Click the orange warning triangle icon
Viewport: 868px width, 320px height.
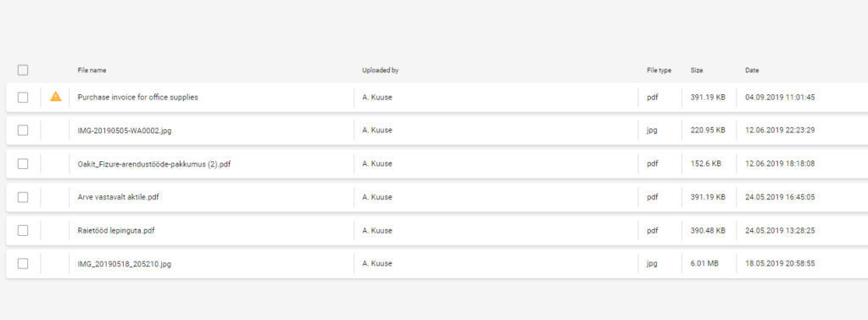point(55,97)
